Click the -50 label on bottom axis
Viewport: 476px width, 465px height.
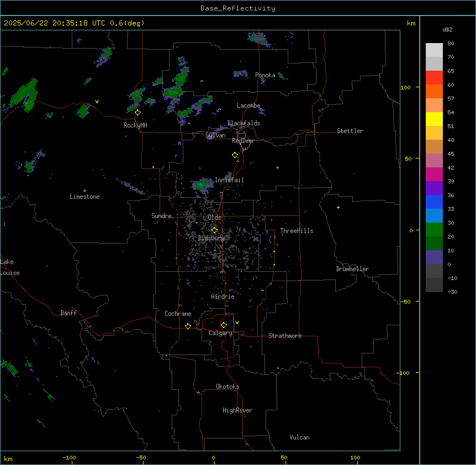141,457
